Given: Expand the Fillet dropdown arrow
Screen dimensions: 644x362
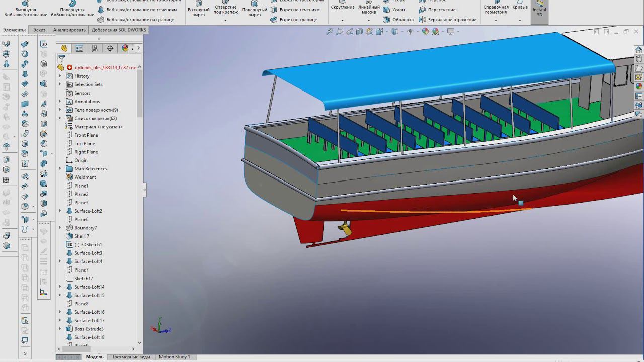Looking at the screenshot, I should tap(343, 21).
